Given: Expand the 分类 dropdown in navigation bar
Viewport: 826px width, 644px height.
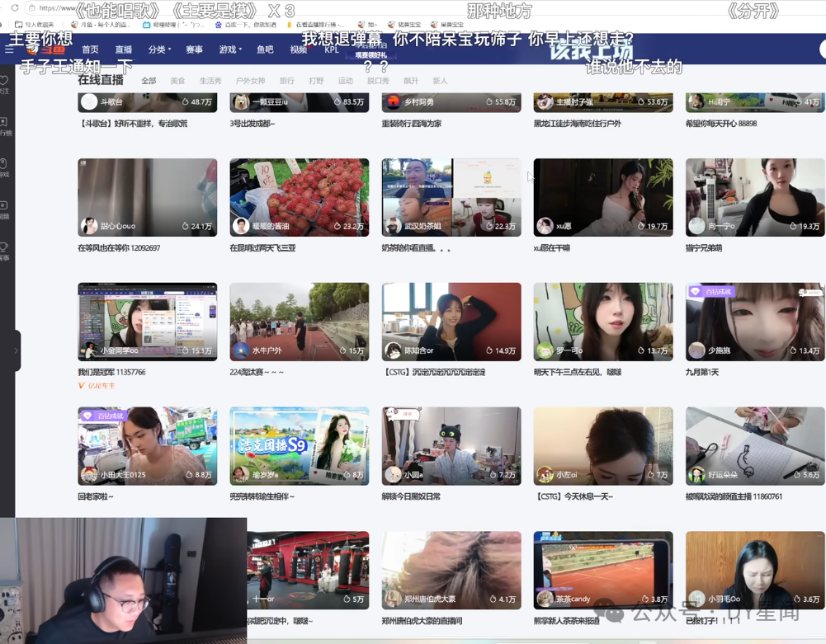Looking at the screenshot, I should click(x=159, y=49).
